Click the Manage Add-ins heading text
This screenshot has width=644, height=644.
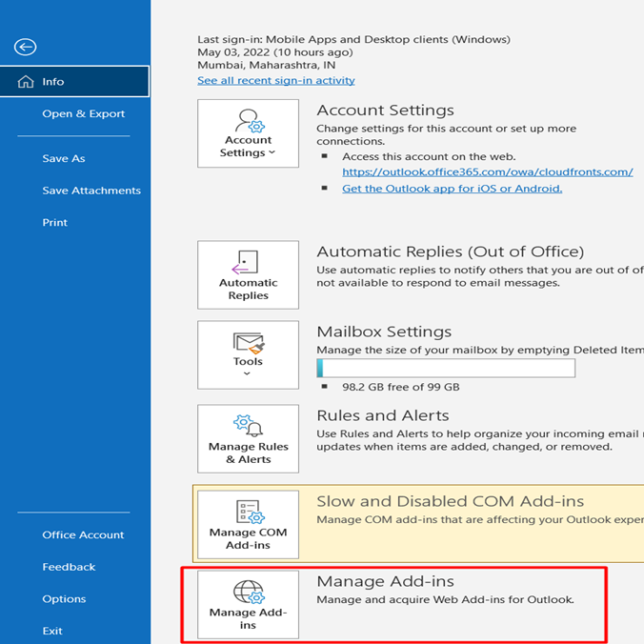(x=385, y=581)
